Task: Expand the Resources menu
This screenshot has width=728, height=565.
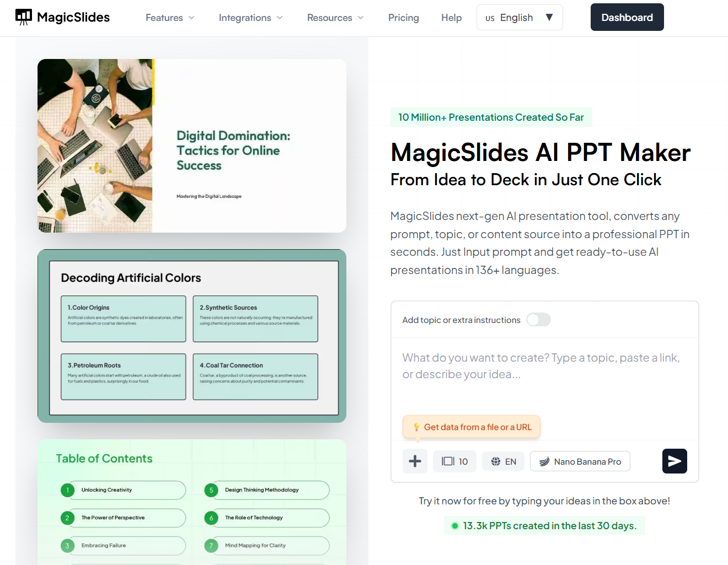Action: pyautogui.click(x=335, y=18)
